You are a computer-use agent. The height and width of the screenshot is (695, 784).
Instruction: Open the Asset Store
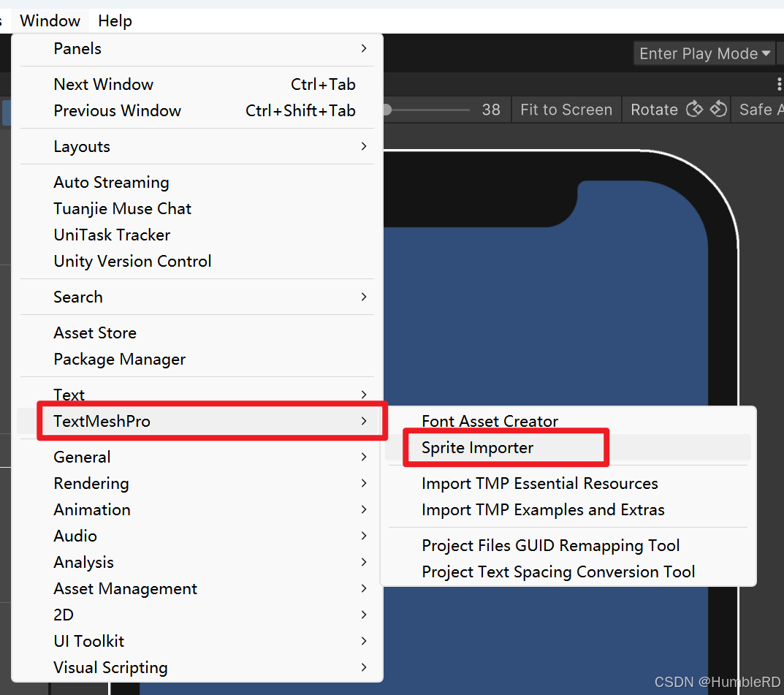point(197,333)
